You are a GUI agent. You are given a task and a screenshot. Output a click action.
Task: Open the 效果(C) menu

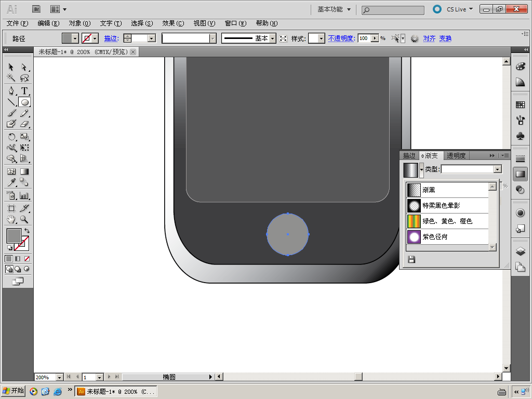coord(173,23)
